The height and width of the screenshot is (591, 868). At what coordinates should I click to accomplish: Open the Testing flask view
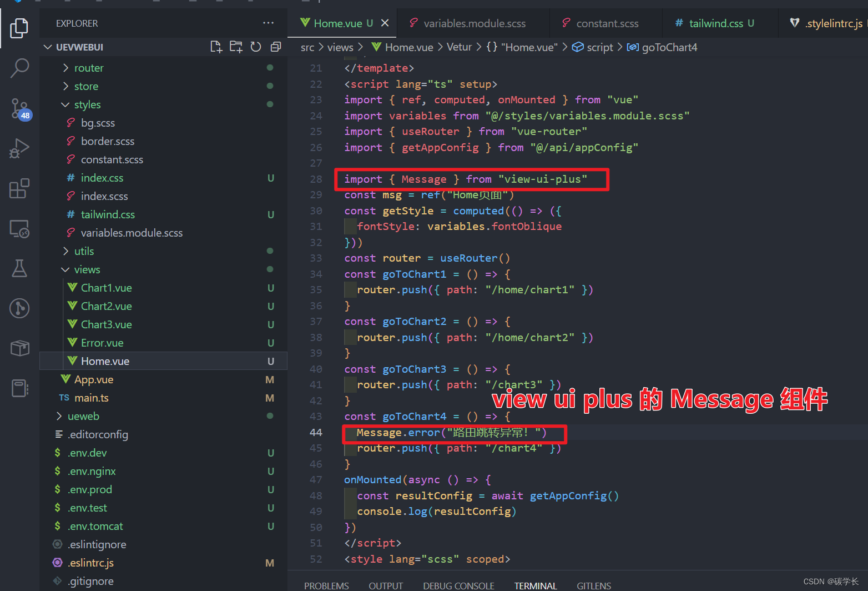(x=19, y=268)
